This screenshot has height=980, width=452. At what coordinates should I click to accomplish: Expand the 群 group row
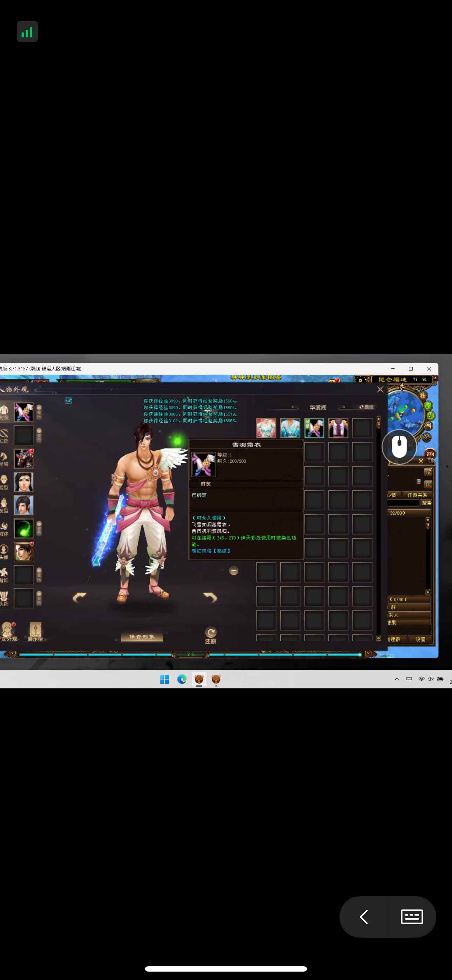(x=409, y=607)
